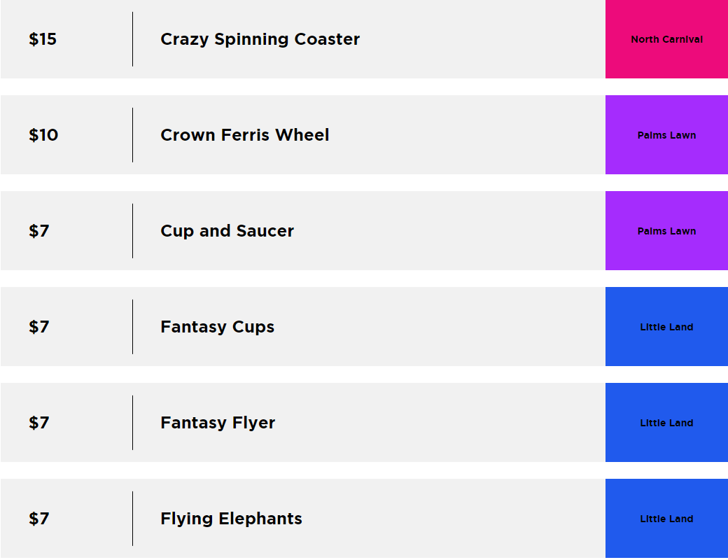Click Palms Lawn tag for Cup and Saucer
The image size is (728, 560).
(x=666, y=231)
